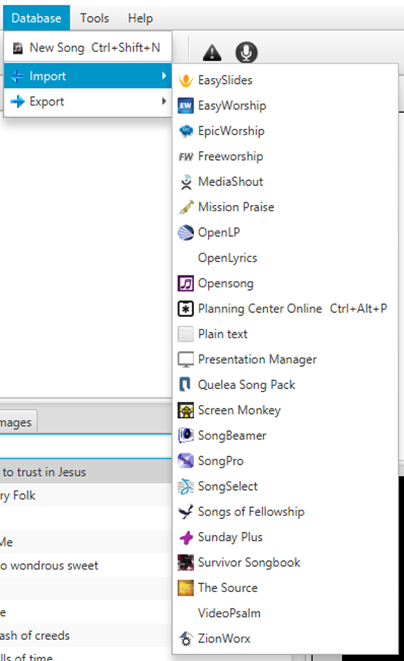Click the SongSelect import icon
Screen dimensions: 404x661
pos(186,486)
